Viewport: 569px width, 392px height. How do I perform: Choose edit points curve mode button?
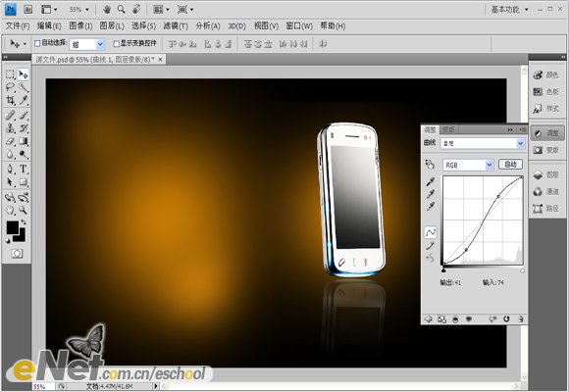tap(431, 232)
